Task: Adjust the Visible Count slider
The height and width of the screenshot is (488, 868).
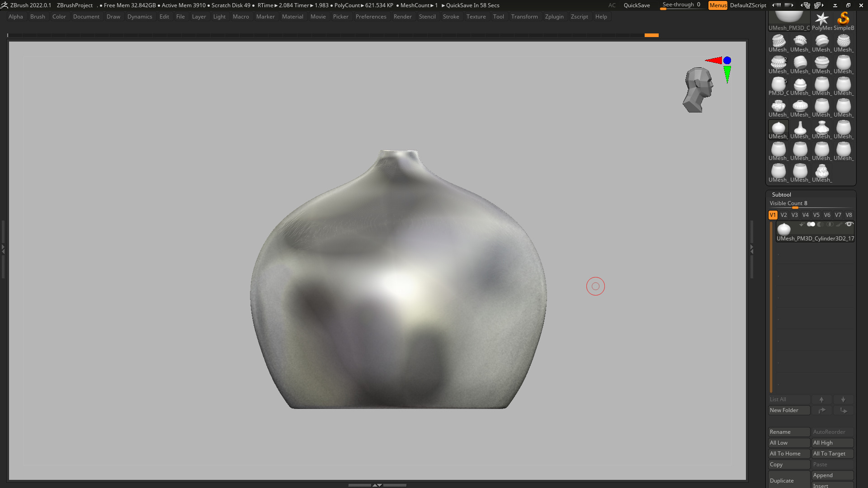Action: [811, 204]
